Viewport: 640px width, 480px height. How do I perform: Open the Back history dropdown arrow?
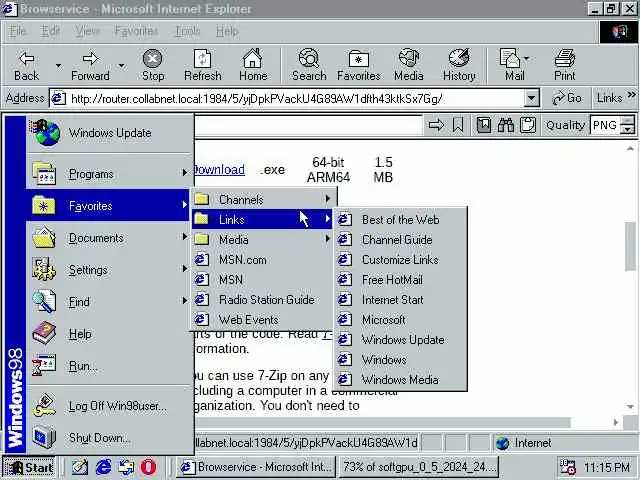pos(58,65)
